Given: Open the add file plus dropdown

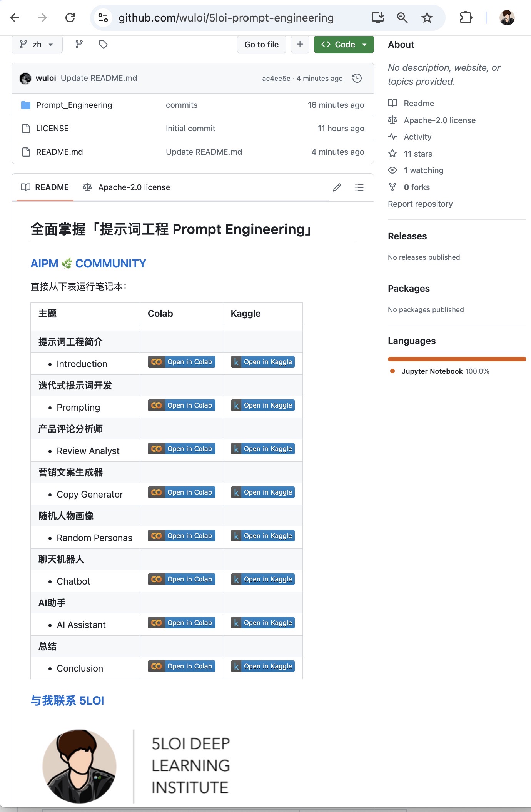Looking at the screenshot, I should pos(300,45).
